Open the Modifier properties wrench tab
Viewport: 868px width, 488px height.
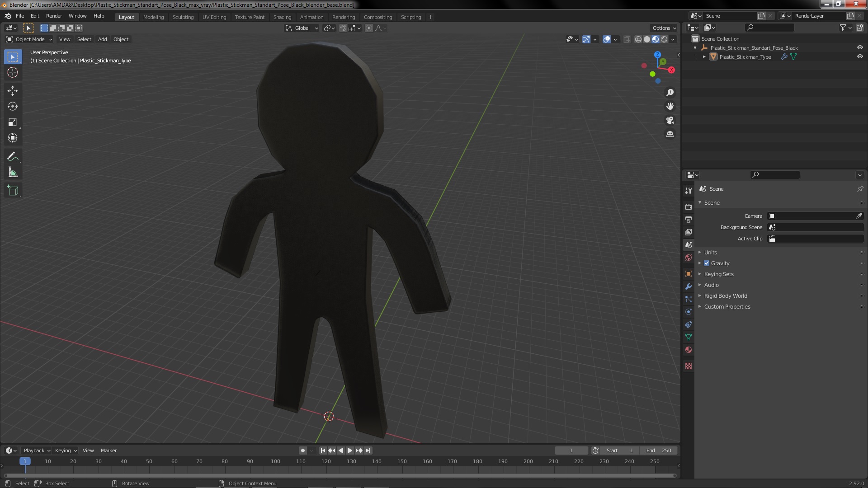[689, 286]
